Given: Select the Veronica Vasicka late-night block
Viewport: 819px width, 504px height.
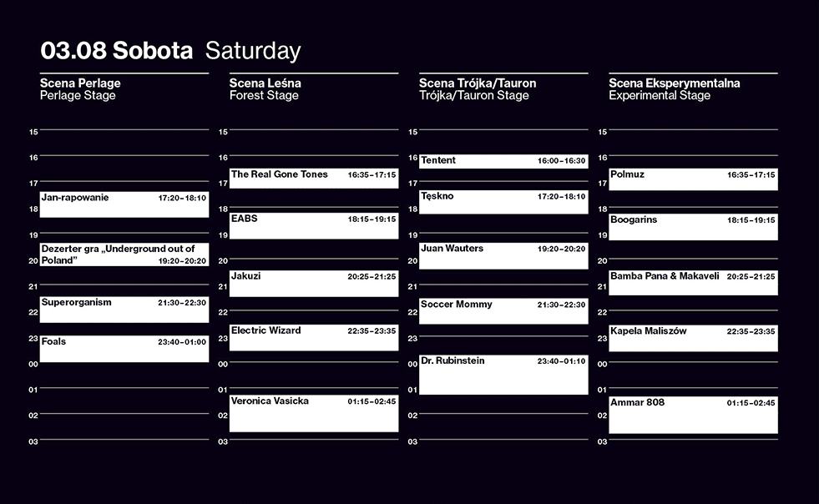Looking at the screenshot, I should (314, 413).
